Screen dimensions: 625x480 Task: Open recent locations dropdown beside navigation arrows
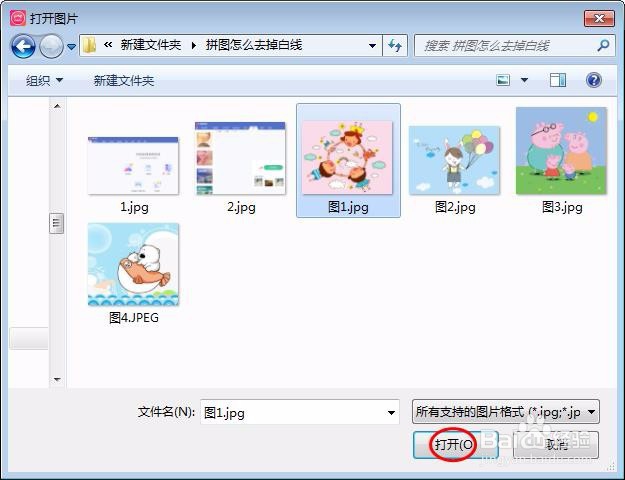71,47
